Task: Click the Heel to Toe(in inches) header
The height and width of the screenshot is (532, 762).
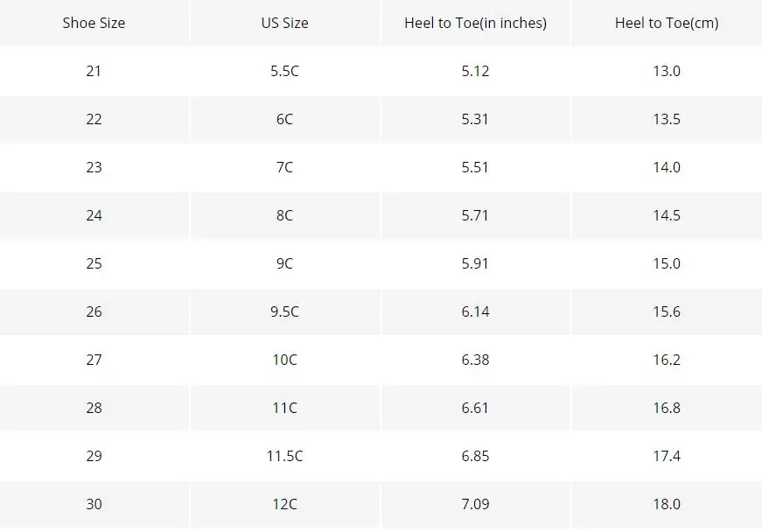Action: click(x=475, y=23)
